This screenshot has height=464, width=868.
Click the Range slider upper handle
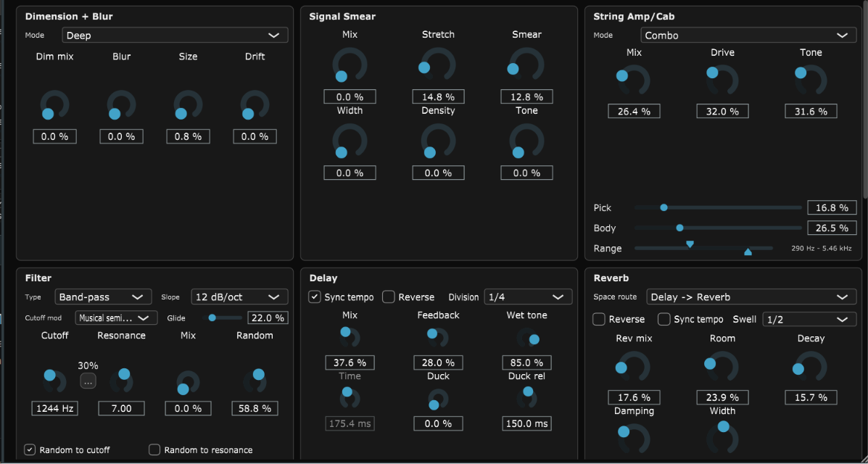(x=748, y=252)
